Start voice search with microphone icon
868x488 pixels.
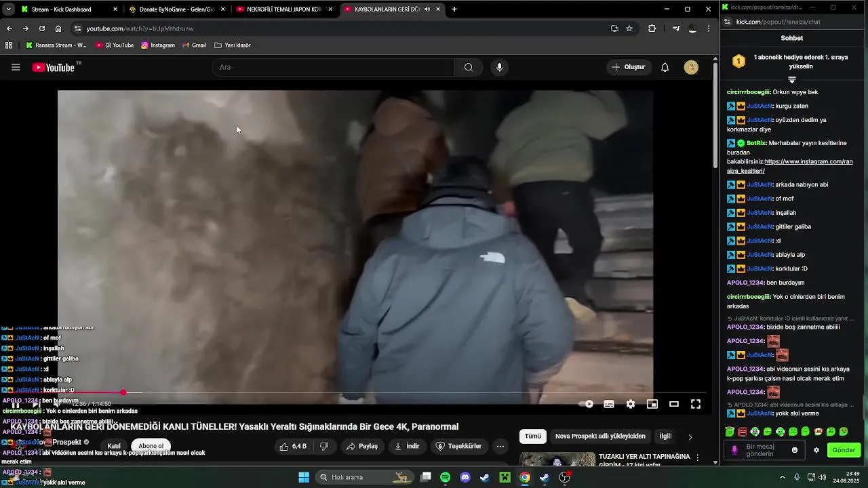point(499,67)
